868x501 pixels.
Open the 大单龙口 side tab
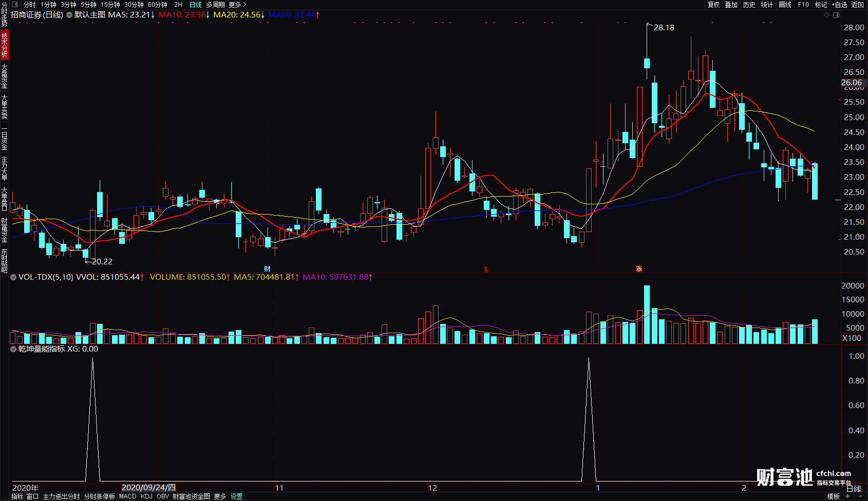pos(4,199)
